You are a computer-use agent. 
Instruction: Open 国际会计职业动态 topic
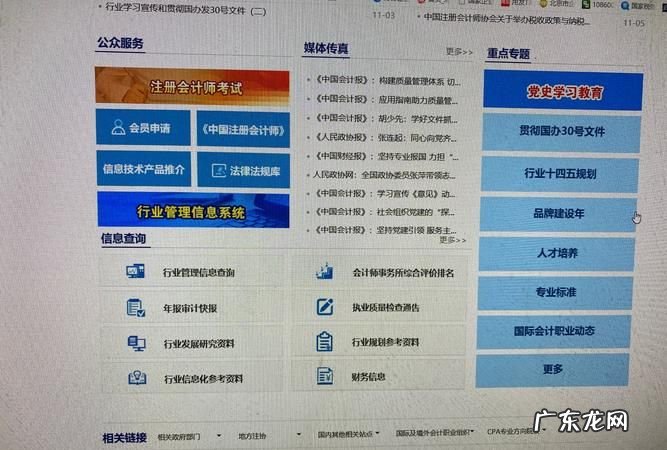click(554, 331)
